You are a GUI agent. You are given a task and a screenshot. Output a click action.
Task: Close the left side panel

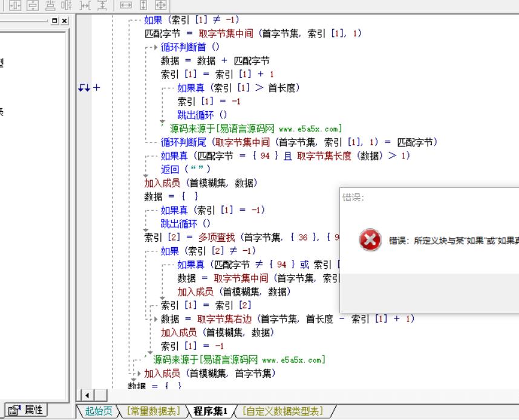tap(65, 21)
